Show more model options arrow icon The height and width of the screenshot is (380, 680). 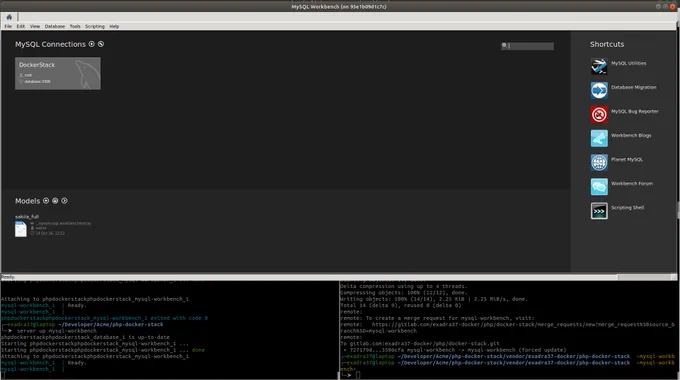64,200
